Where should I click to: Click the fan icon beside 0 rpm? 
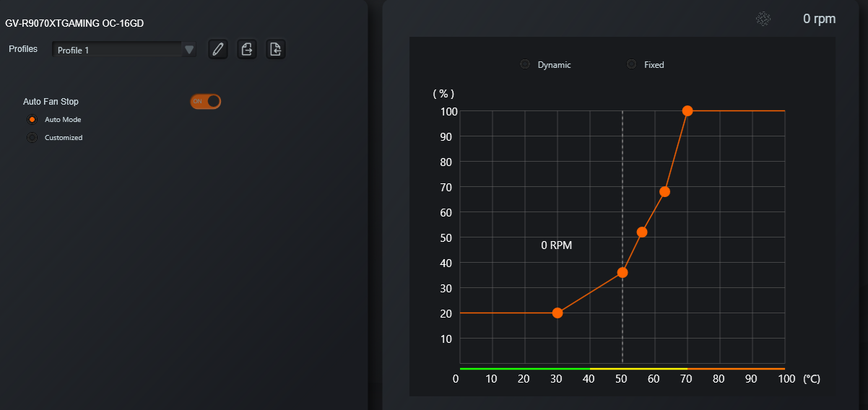pos(763,19)
